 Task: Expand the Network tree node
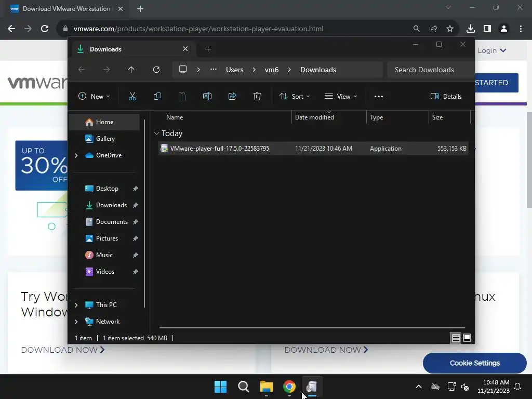76,322
